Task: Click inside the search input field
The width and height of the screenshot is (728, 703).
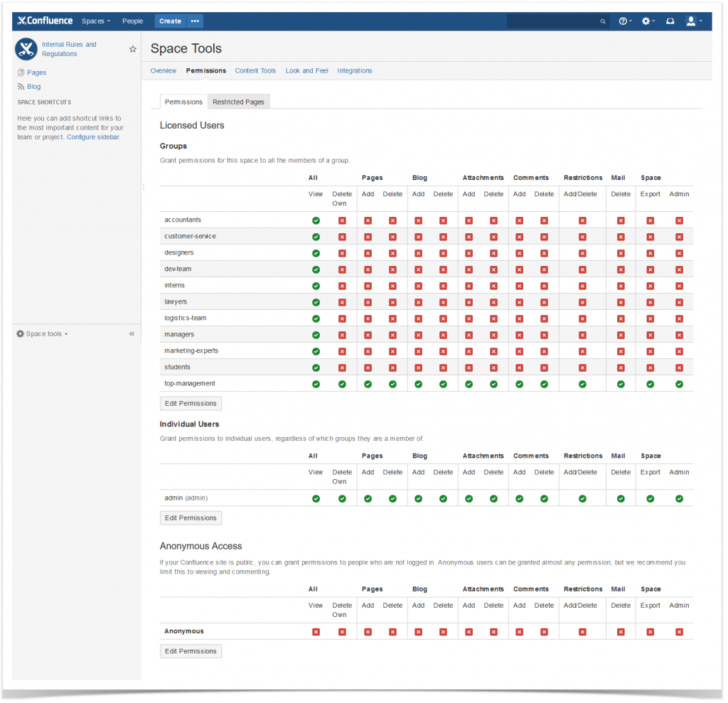Action: (555, 21)
